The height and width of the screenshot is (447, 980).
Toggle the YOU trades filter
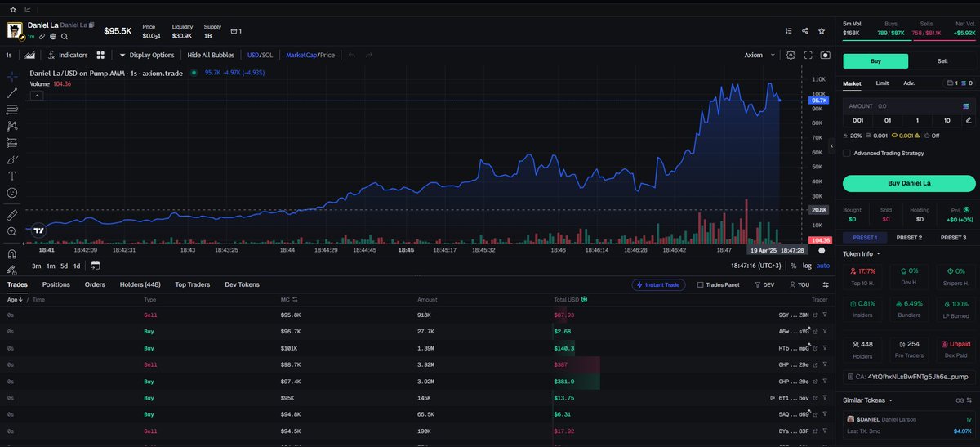(x=799, y=284)
